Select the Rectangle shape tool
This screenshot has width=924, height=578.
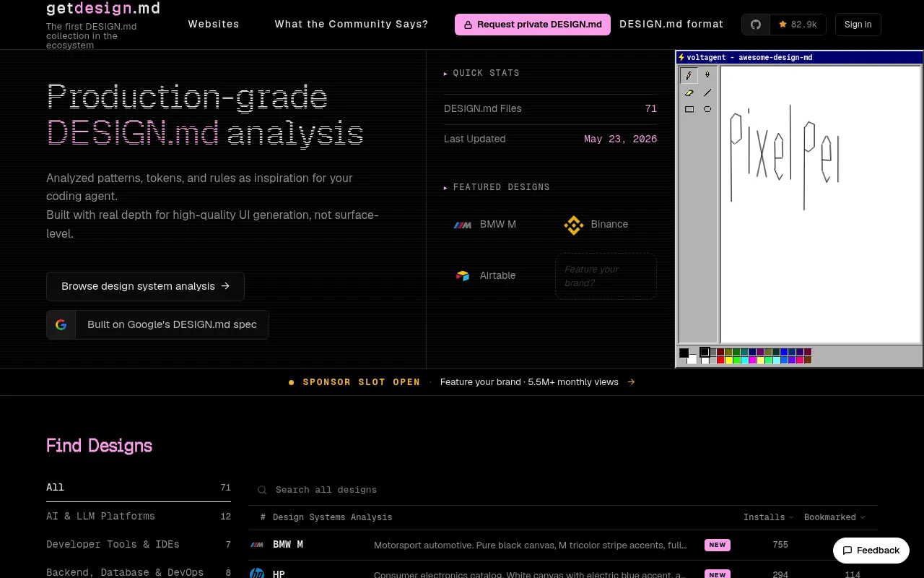click(689, 109)
